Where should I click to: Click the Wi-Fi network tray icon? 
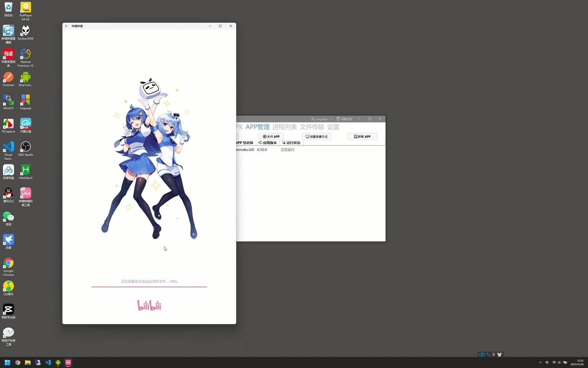coord(554,363)
